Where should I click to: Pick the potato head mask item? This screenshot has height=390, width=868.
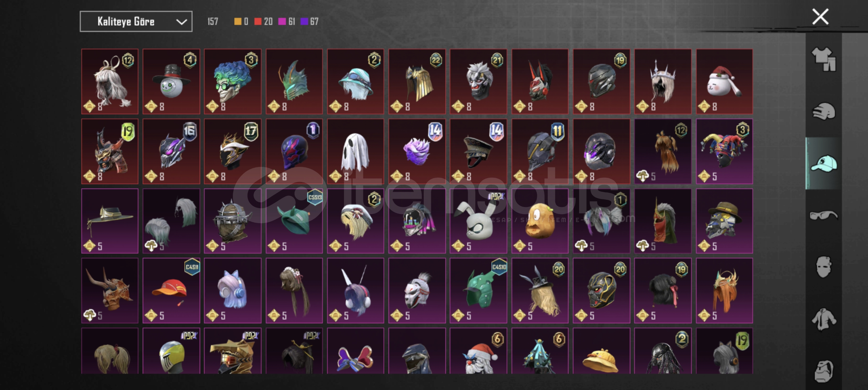click(x=540, y=221)
